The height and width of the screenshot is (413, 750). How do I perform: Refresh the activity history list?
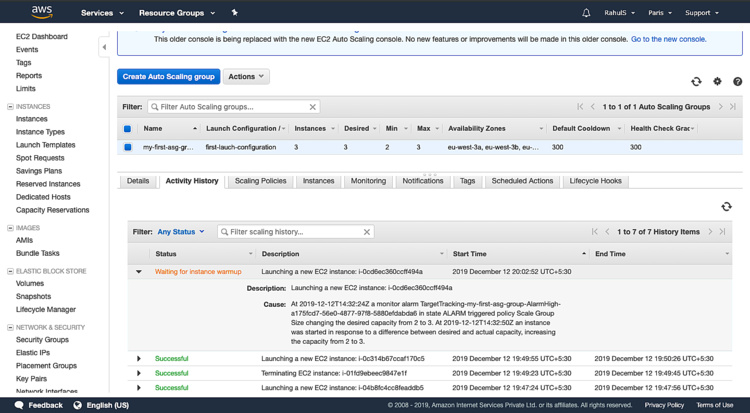coord(726,207)
